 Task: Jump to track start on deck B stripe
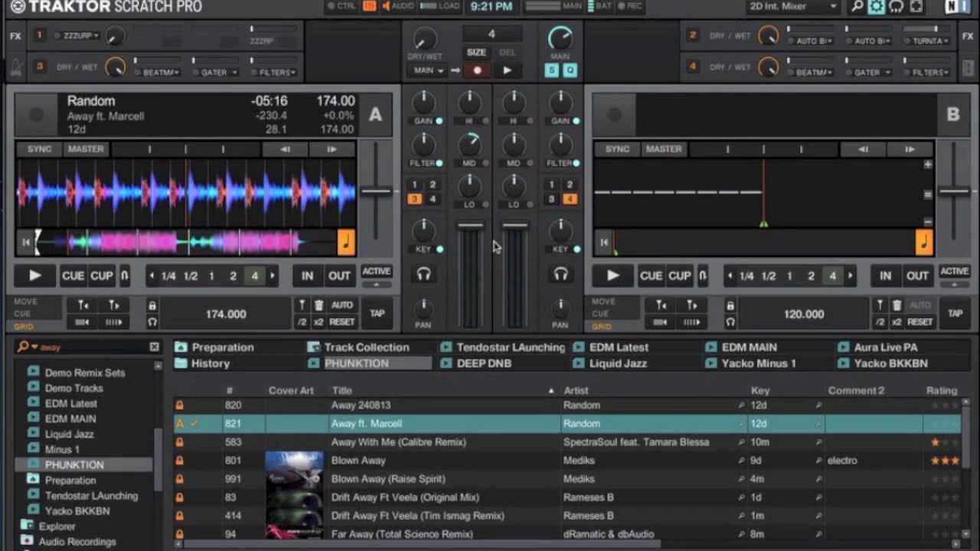604,243
